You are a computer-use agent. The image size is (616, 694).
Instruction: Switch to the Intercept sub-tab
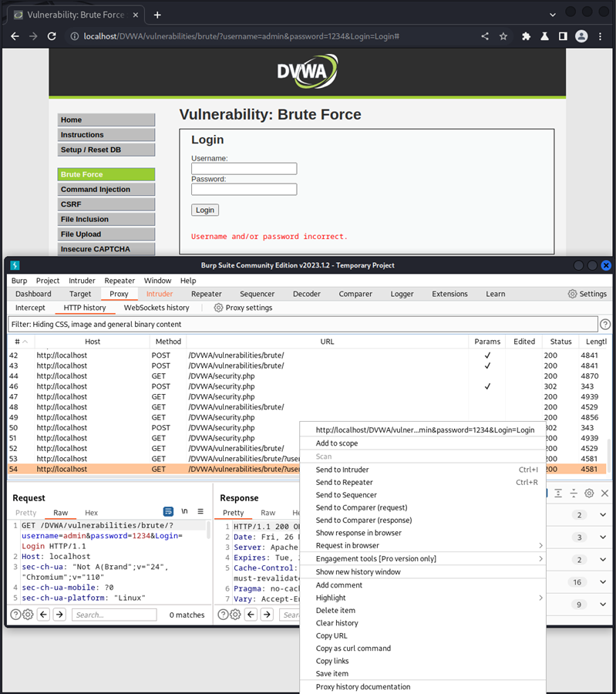30,308
